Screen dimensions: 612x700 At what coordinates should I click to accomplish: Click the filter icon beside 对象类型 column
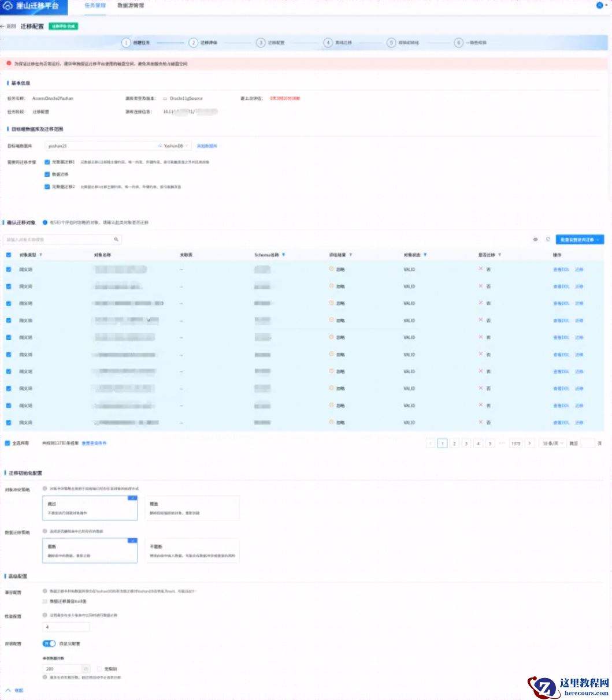(40, 255)
